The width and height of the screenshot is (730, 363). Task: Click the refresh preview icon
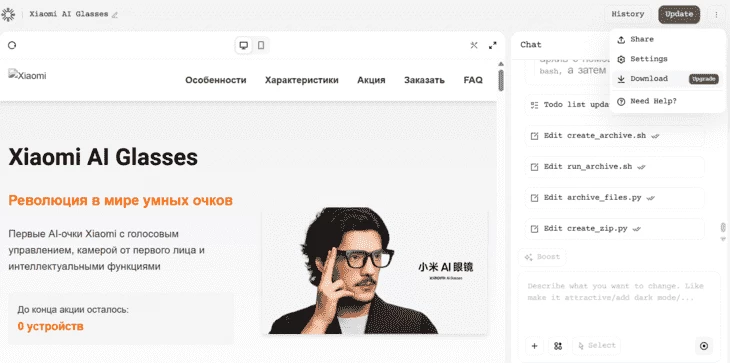[x=12, y=45]
